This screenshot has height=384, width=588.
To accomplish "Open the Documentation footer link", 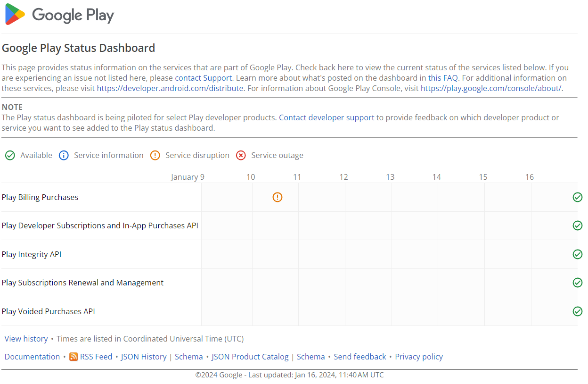I will [33, 357].
